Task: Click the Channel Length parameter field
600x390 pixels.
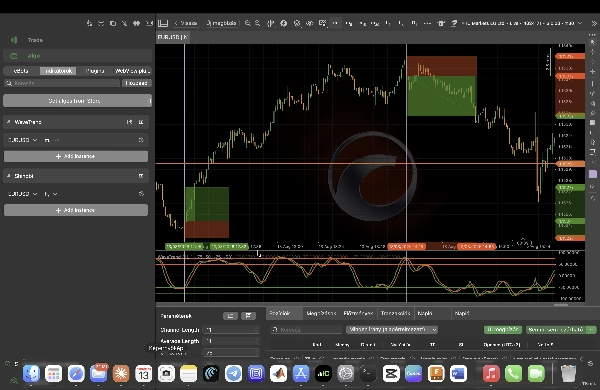Action: [x=232, y=330]
